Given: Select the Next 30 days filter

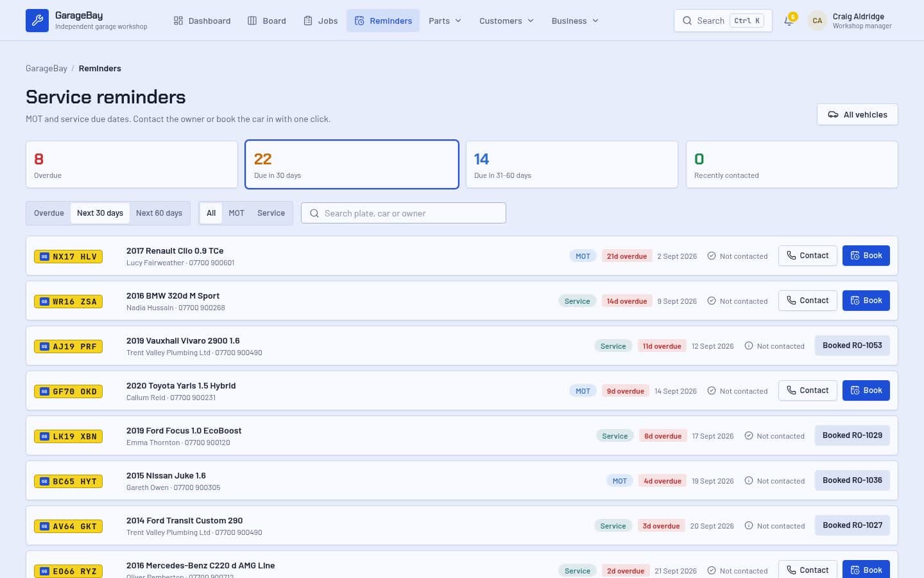Looking at the screenshot, I should [100, 213].
